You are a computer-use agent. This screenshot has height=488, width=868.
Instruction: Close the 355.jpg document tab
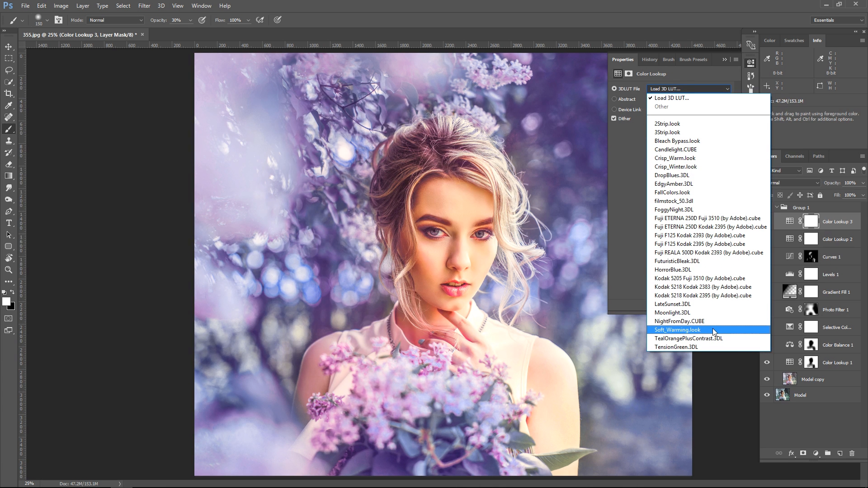coord(142,34)
